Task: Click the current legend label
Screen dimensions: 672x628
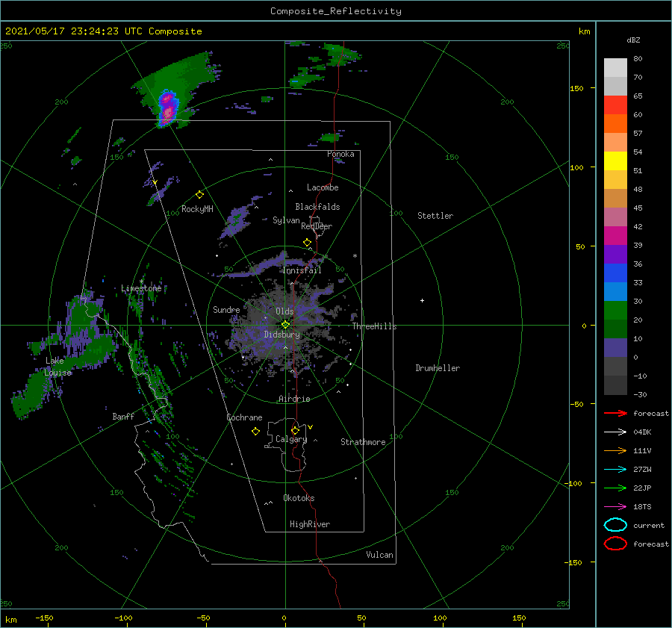Action: (x=649, y=525)
